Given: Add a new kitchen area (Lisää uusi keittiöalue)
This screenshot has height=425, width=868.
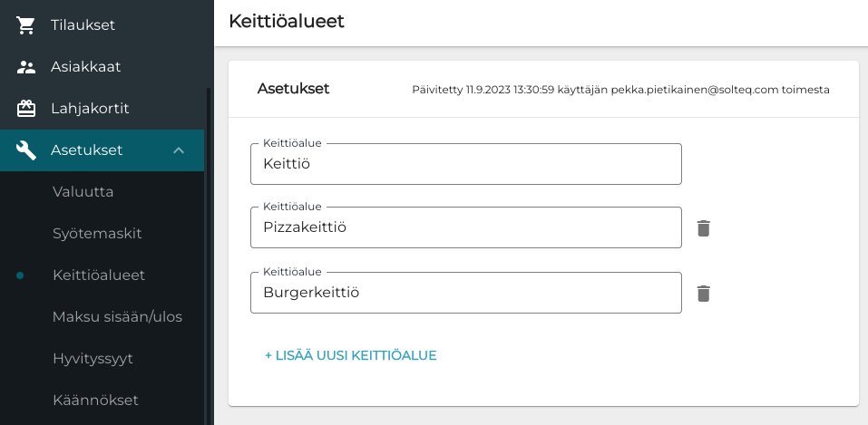Looking at the screenshot, I should click(350, 355).
